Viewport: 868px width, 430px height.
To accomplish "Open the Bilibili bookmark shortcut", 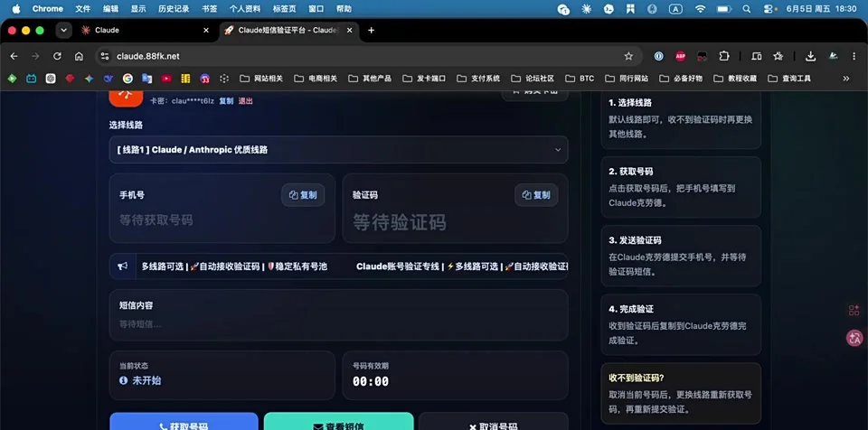I will [x=31, y=79].
